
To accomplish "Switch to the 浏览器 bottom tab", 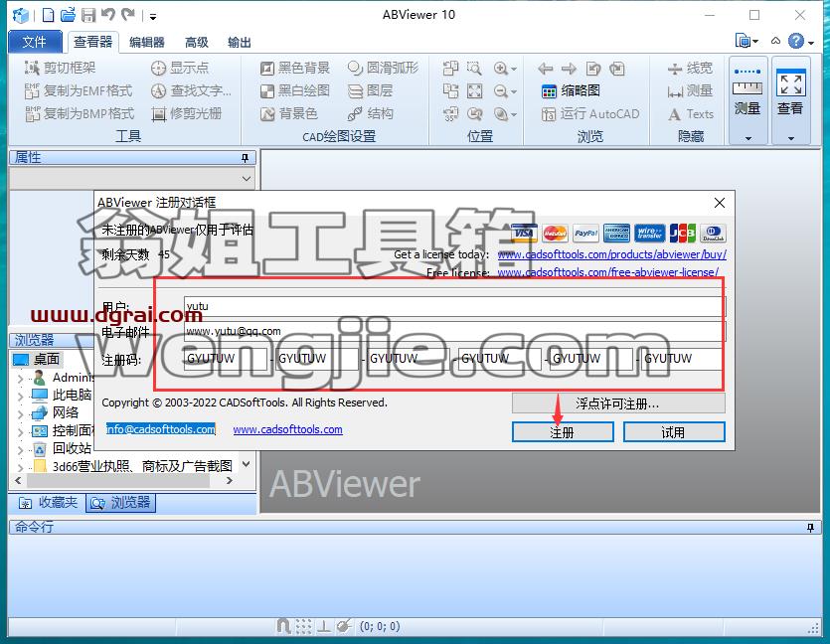I will (x=120, y=502).
